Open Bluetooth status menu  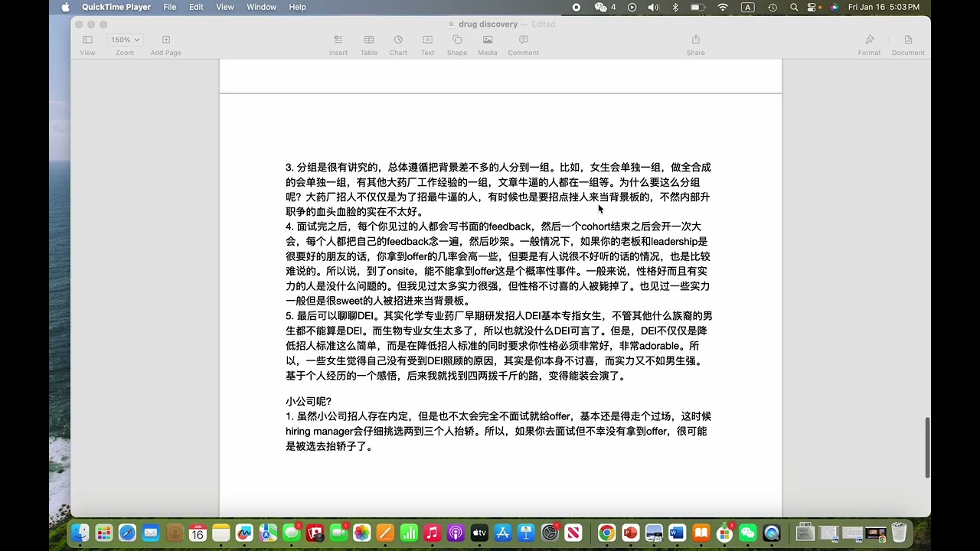[675, 7]
